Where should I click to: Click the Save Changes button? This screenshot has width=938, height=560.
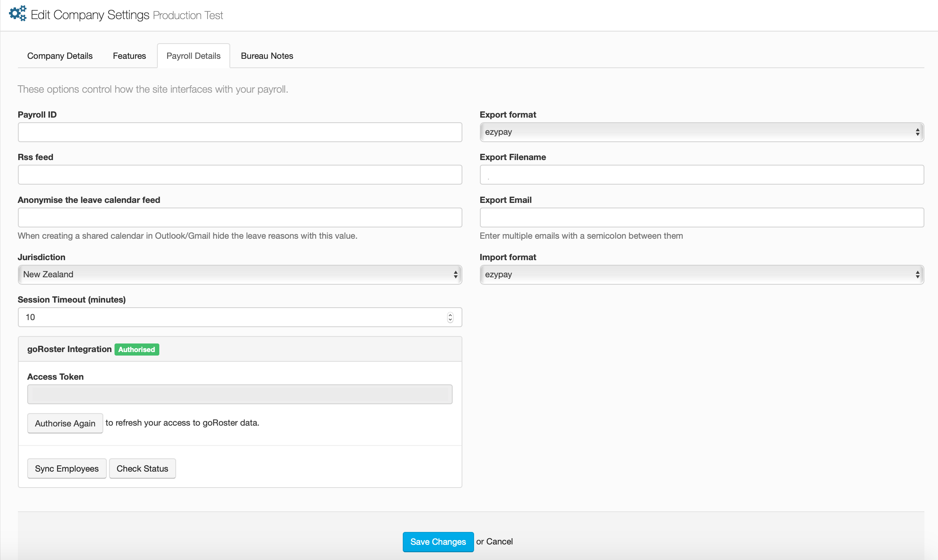[x=438, y=542]
